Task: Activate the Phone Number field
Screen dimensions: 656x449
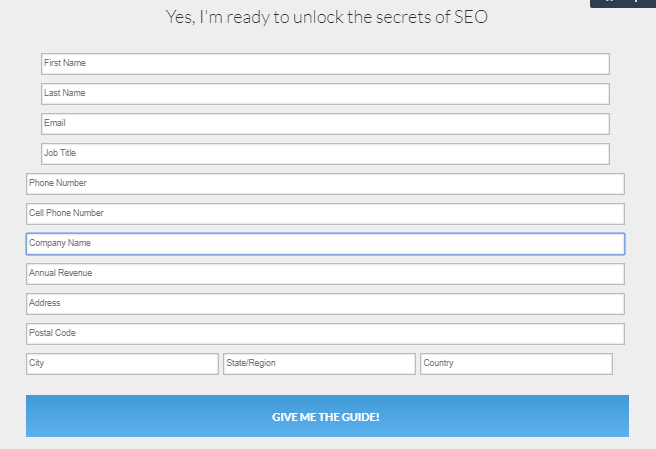Action: tap(325, 184)
